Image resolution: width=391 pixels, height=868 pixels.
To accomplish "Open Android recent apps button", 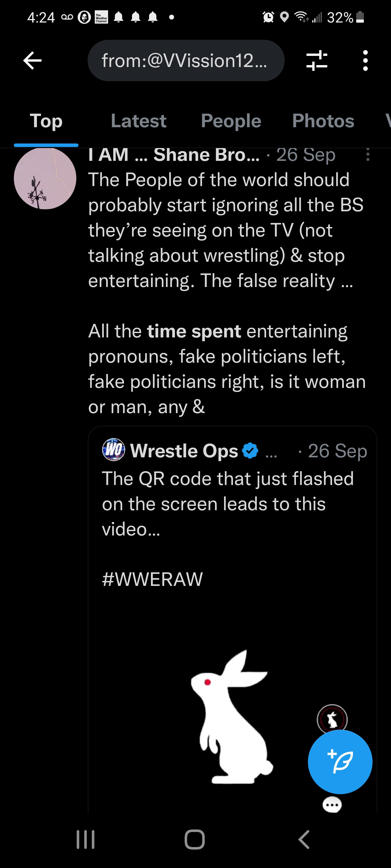I will tap(85, 839).
